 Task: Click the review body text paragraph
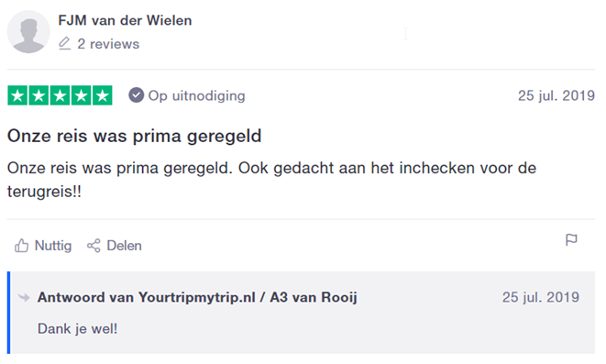pyautogui.click(x=271, y=180)
